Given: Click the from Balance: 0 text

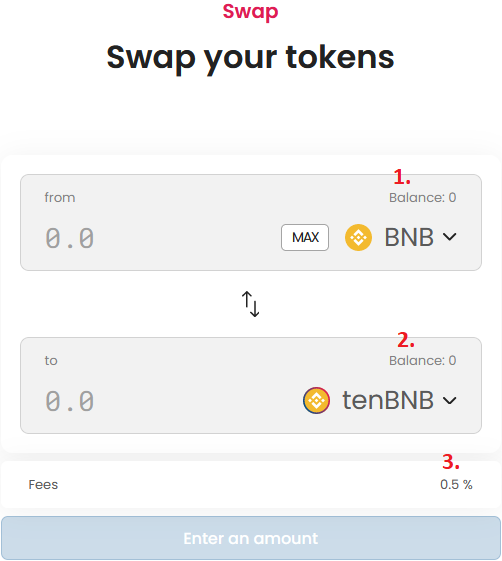Looking at the screenshot, I should [423, 197].
